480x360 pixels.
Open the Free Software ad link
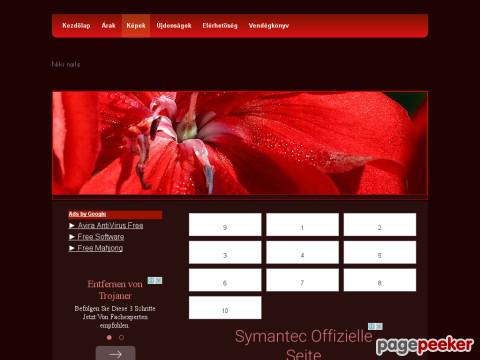pyautogui.click(x=96, y=237)
